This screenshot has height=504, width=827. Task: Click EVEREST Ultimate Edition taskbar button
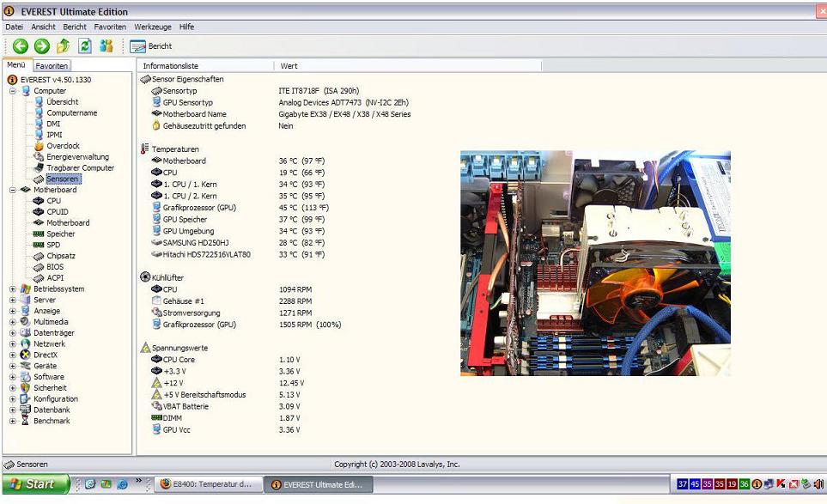pos(319,484)
